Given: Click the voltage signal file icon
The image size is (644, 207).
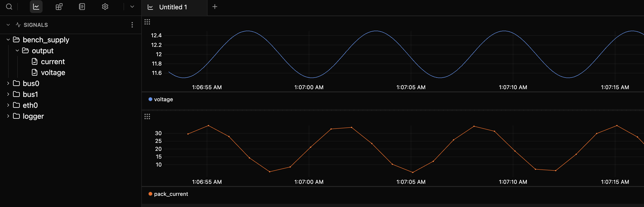Looking at the screenshot, I should (x=35, y=73).
